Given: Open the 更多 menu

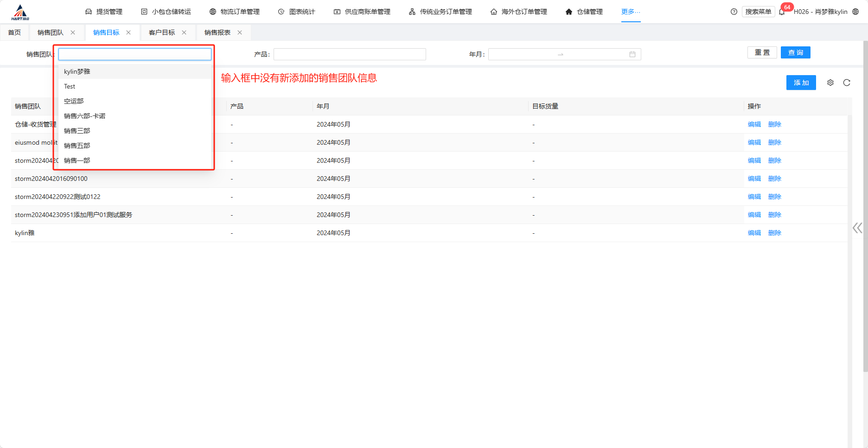Looking at the screenshot, I should tap(631, 12).
